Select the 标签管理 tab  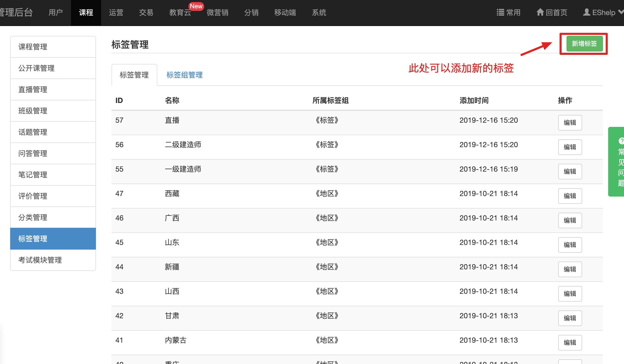pyautogui.click(x=134, y=75)
